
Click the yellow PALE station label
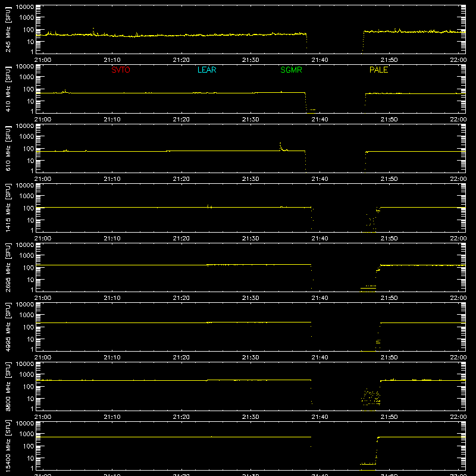pyautogui.click(x=378, y=70)
